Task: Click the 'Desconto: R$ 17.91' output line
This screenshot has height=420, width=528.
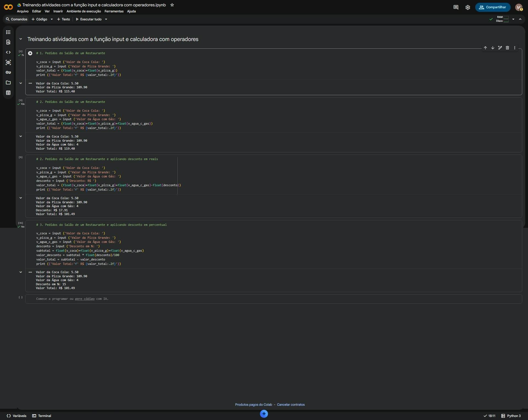Action: (52, 210)
